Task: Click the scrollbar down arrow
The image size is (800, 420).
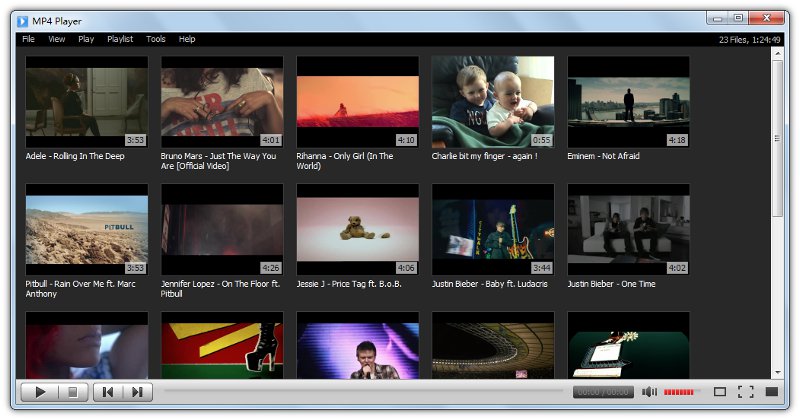Action: click(x=778, y=373)
